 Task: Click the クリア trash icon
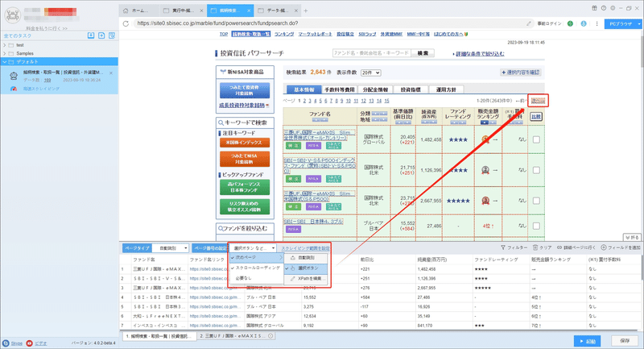point(535,247)
